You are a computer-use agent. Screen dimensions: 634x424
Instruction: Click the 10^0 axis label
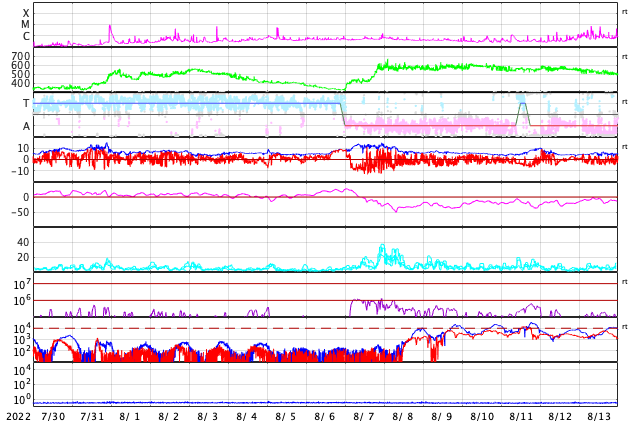point(22,400)
